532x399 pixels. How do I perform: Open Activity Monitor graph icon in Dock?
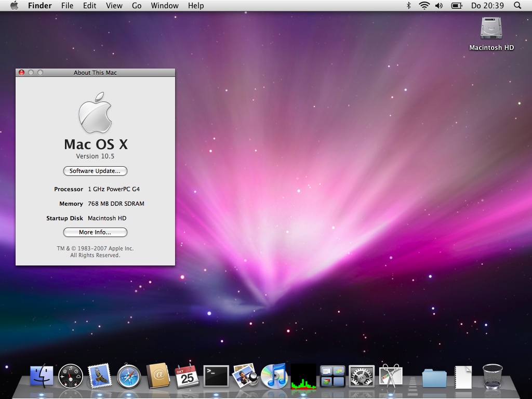[303, 376]
